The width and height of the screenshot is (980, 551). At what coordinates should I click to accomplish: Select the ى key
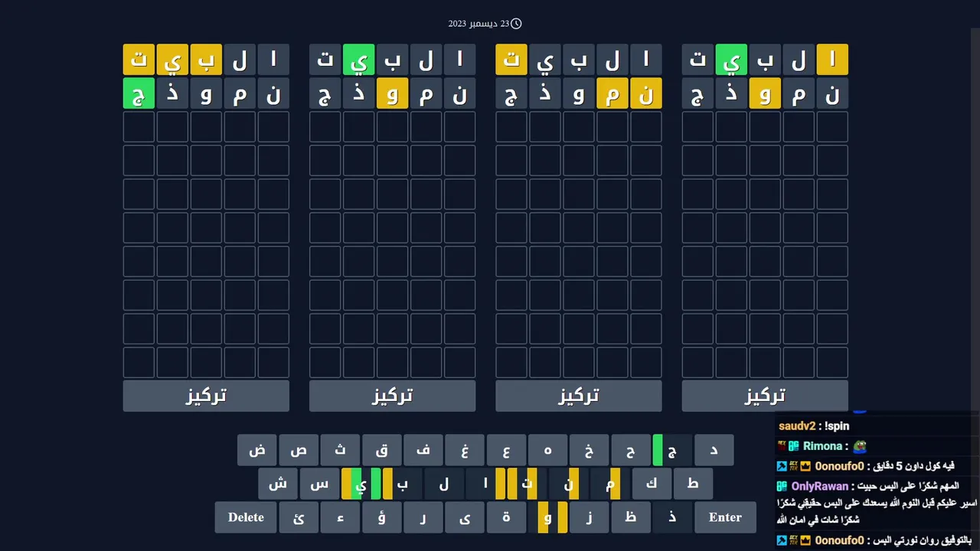[465, 517]
